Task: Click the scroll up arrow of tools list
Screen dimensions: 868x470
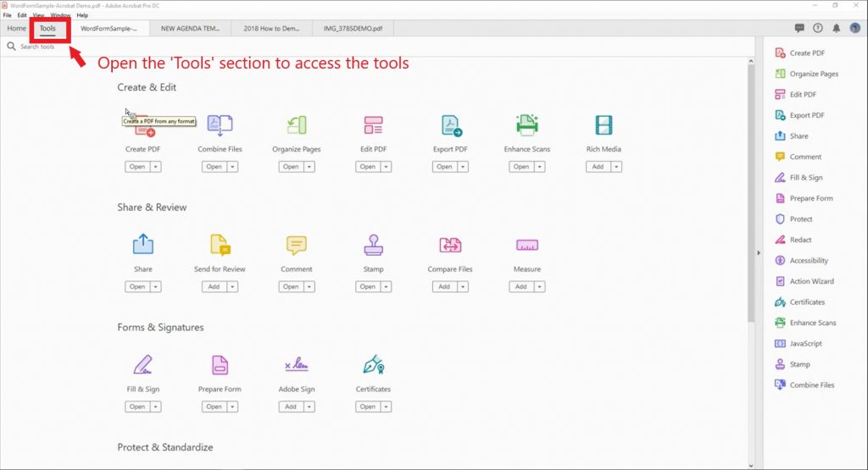Action: click(x=751, y=61)
